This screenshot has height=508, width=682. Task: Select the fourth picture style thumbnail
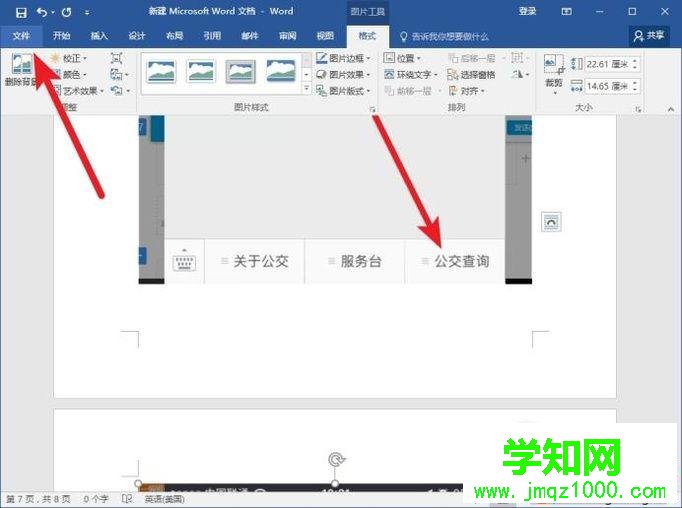point(281,71)
